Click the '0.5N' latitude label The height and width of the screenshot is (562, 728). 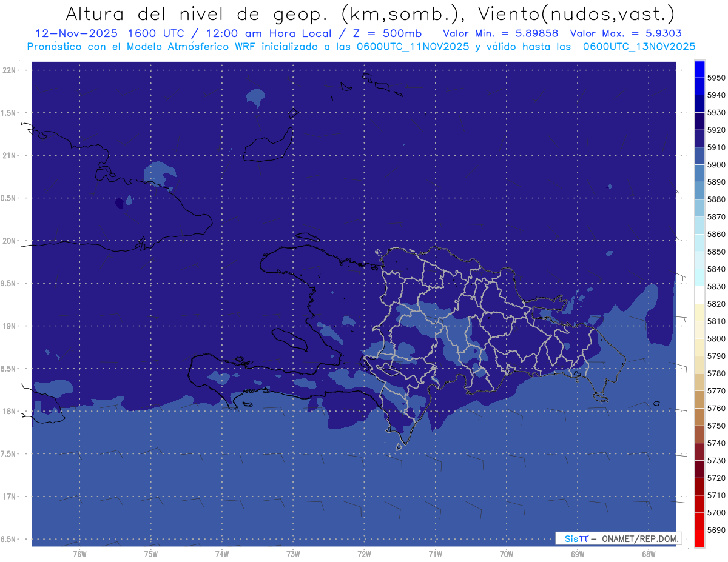8,198
